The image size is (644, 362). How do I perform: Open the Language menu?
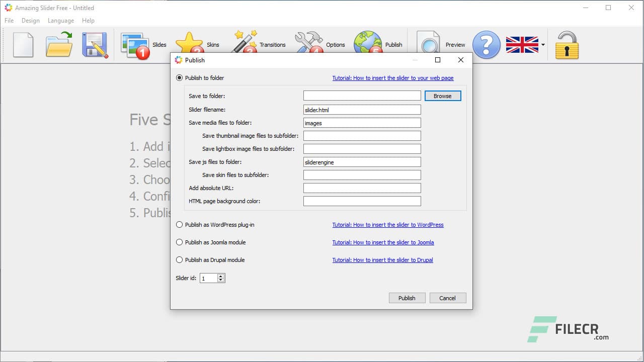[61, 21]
